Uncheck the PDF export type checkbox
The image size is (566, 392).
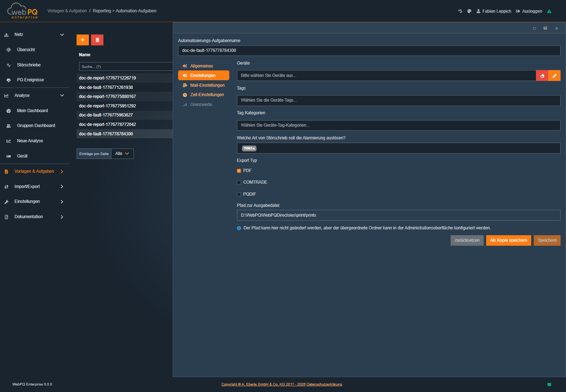(x=239, y=171)
